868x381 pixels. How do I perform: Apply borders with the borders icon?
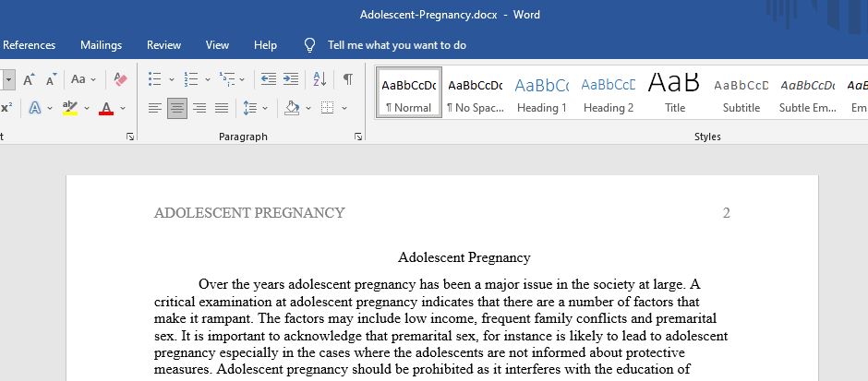click(x=328, y=108)
